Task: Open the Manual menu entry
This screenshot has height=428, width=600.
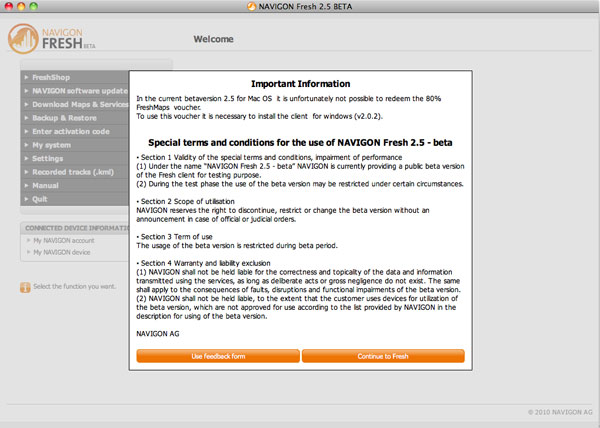Action: (75, 186)
